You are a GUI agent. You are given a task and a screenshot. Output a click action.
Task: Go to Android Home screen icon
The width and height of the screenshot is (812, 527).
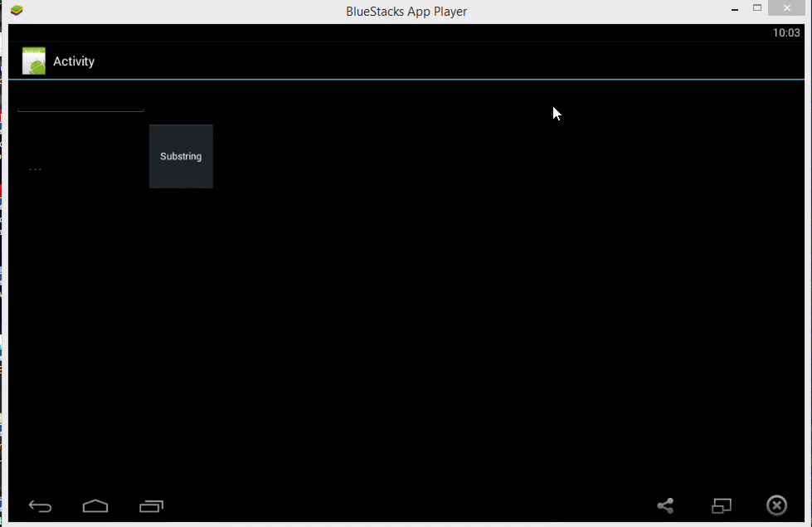coord(95,505)
